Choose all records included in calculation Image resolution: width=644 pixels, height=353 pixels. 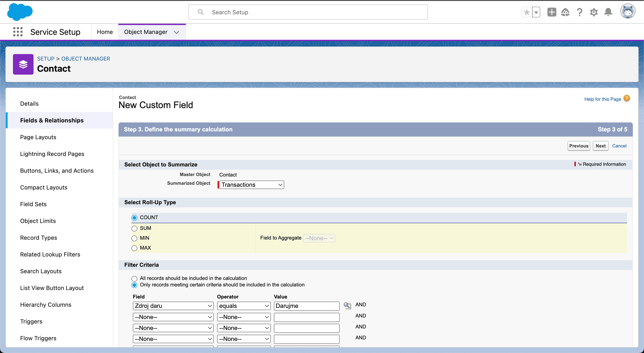click(134, 279)
